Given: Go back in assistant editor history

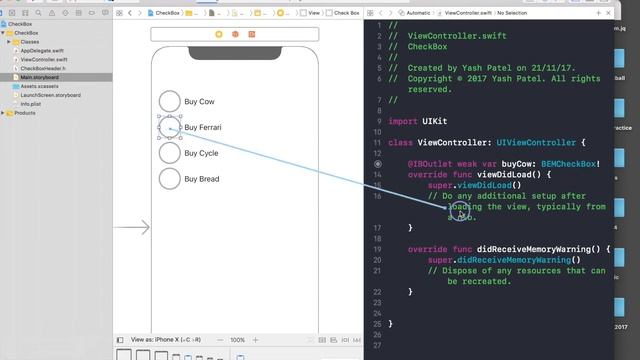Looking at the screenshot, I should click(380, 13).
